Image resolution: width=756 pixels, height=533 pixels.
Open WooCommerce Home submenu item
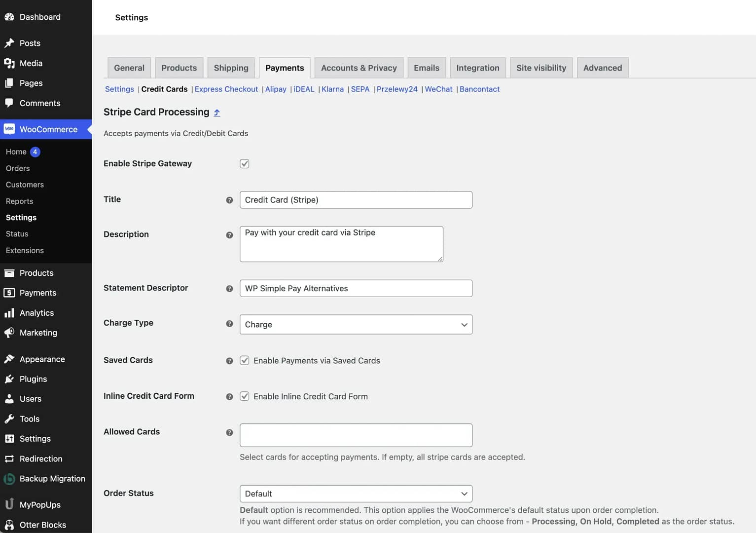coord(16,152)
